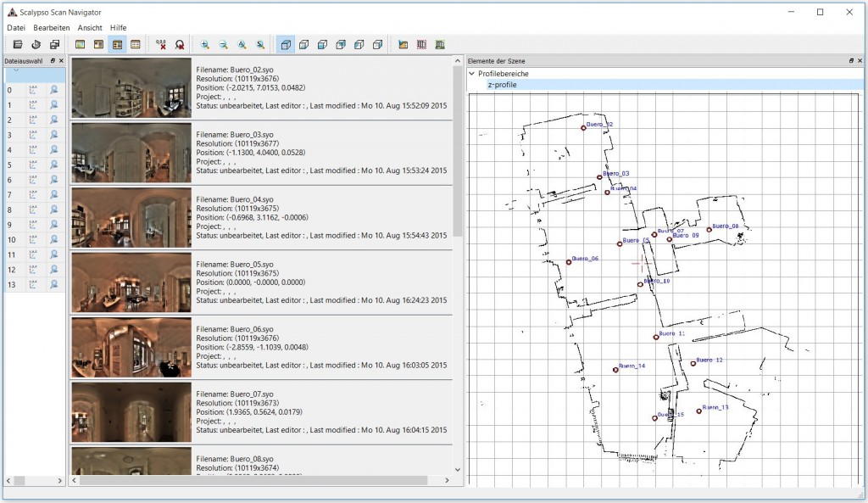Select the second cube view icon

coord(304,45)
